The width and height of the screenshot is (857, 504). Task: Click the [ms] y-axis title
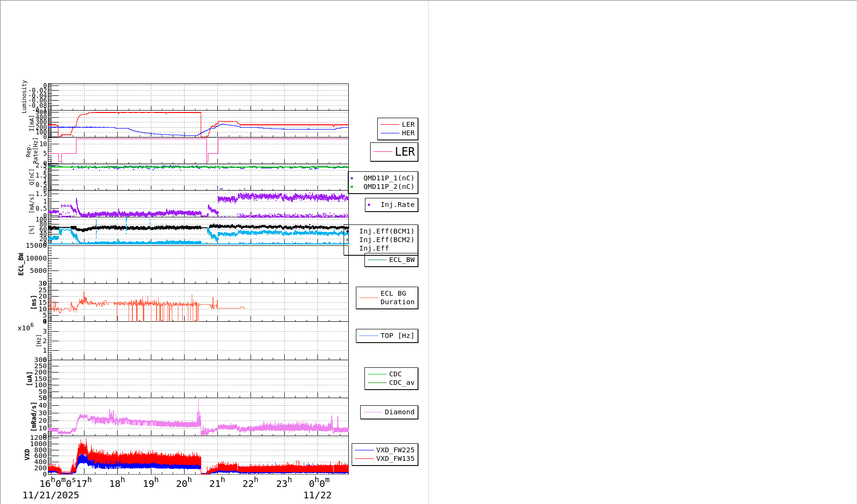[x=34, y=302]
